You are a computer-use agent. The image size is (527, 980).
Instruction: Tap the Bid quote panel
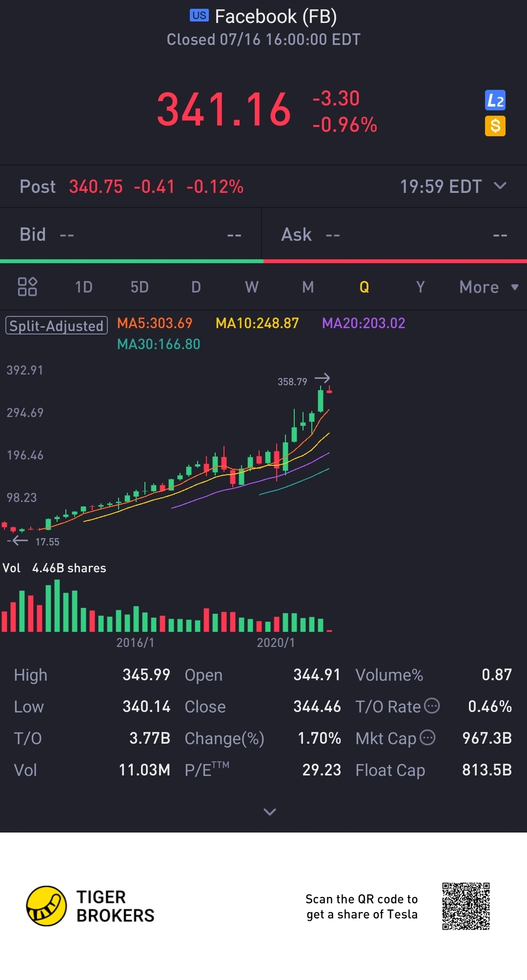131,235
